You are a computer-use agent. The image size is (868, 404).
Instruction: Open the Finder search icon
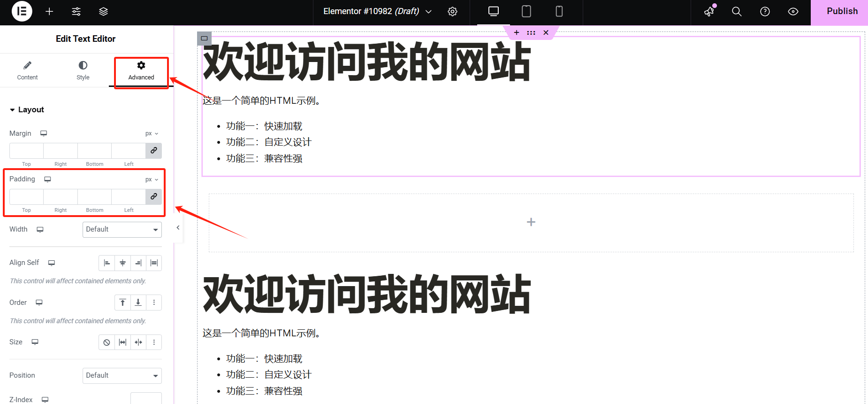[x=737, y=11]
